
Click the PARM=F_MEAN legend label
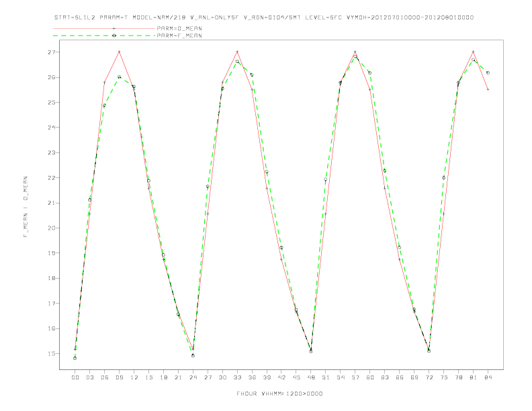tap(179, 36)
